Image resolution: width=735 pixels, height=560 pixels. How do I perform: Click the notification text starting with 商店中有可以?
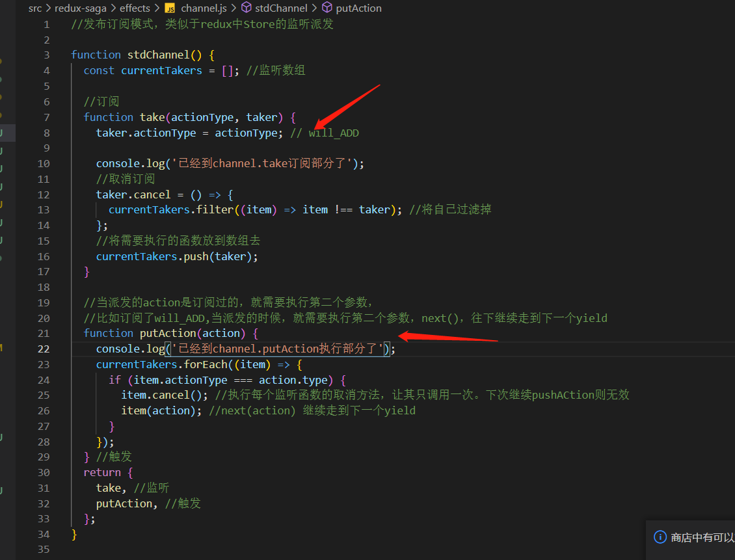(702, 537)
